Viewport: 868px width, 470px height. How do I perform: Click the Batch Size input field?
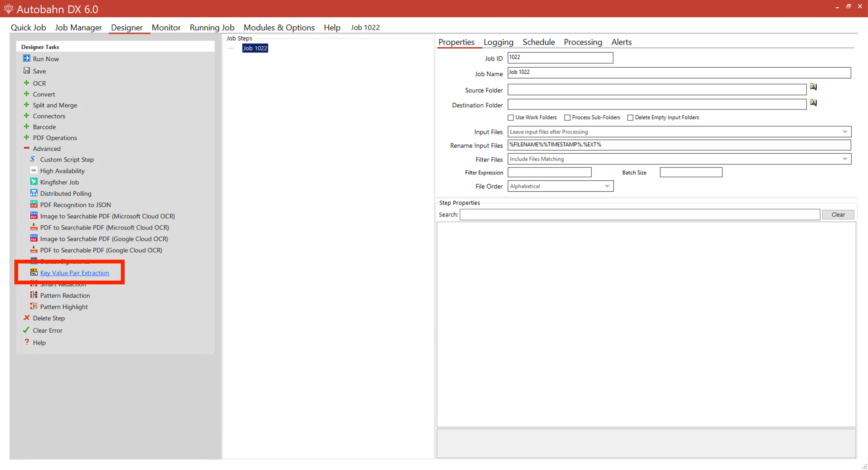tap(691, 172)
